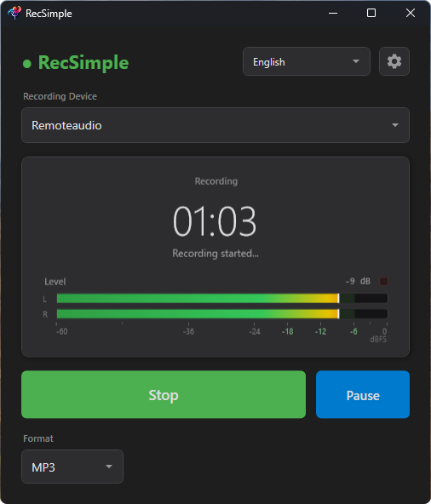This screenshot has width=431, height=504.
Task: Click the "Level" label
Action: click(x=55, y=282)
